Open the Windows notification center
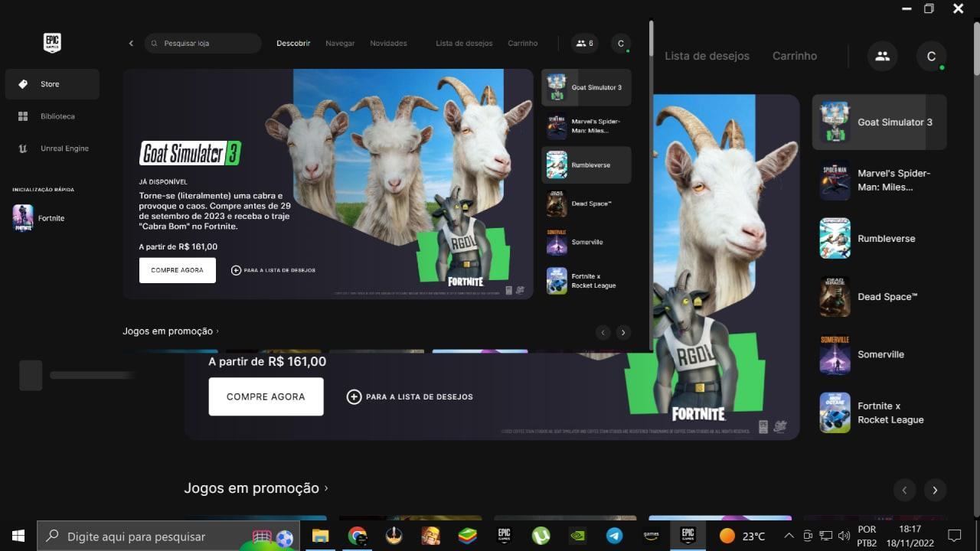Viewport: 980px width, 551px height. 954,536
